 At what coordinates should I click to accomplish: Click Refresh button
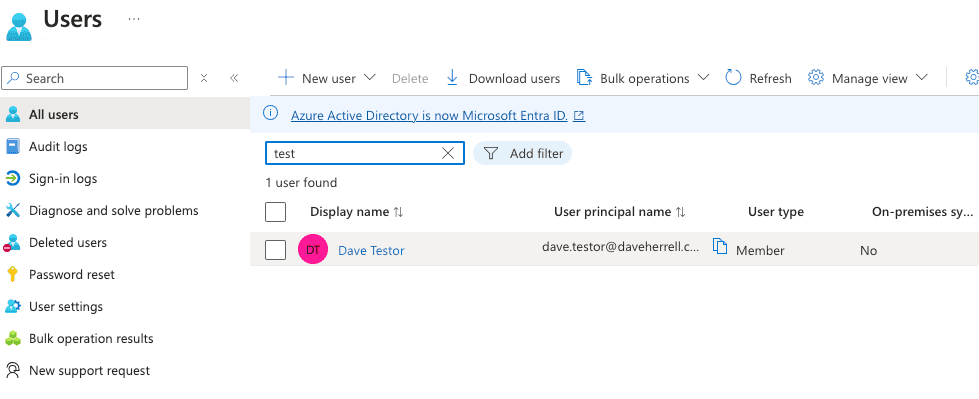[758, 78]
